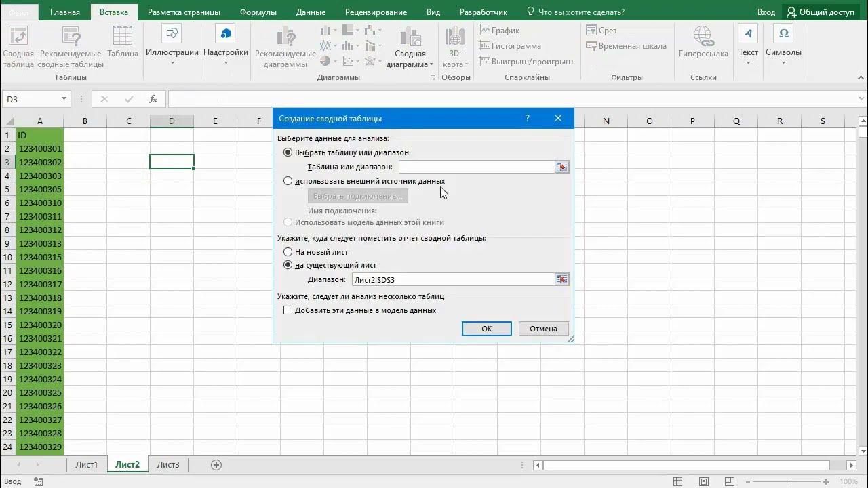Click the formula bar confirm checkmark icon
The height and width of the screenshot is (488, 868).
pyautogui.click(x=128, y=99)
